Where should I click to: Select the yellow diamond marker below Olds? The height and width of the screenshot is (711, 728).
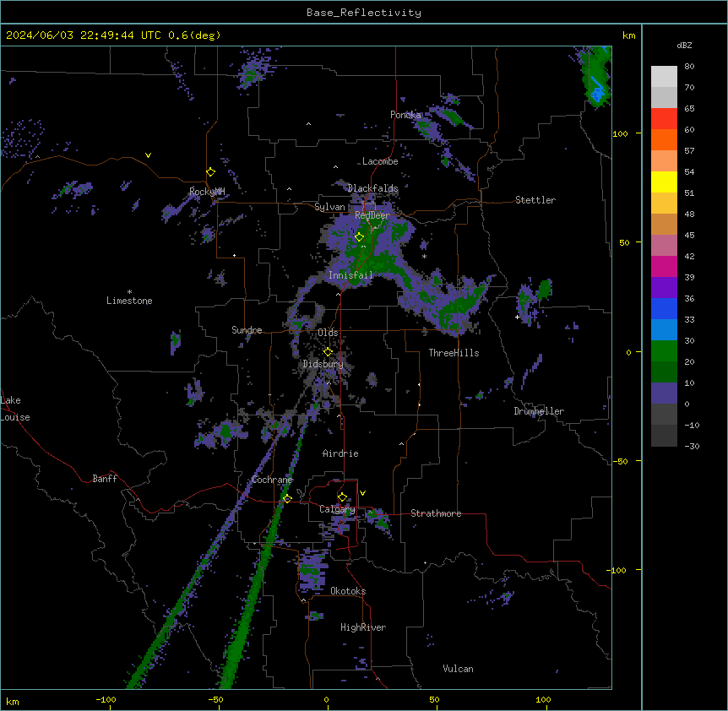click(x=328, y=352)
